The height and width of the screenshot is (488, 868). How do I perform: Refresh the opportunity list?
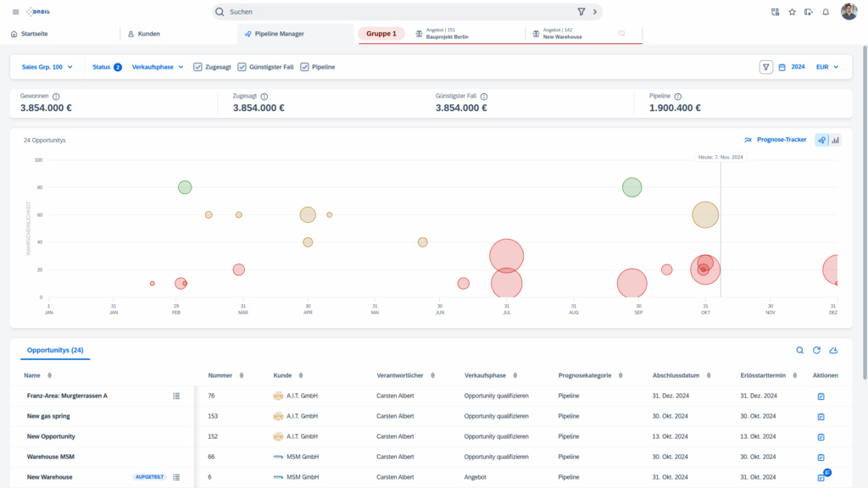point(815,349)
